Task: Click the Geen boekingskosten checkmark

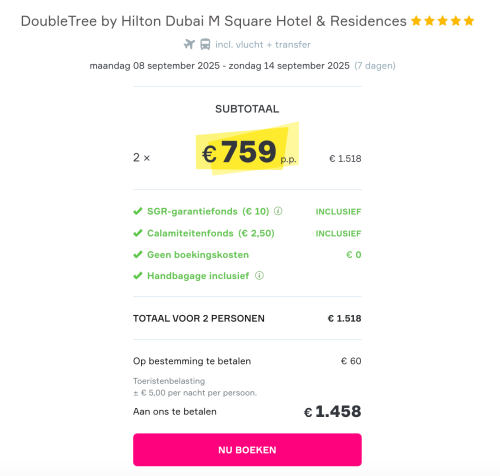Action: [x=138, y=255]
